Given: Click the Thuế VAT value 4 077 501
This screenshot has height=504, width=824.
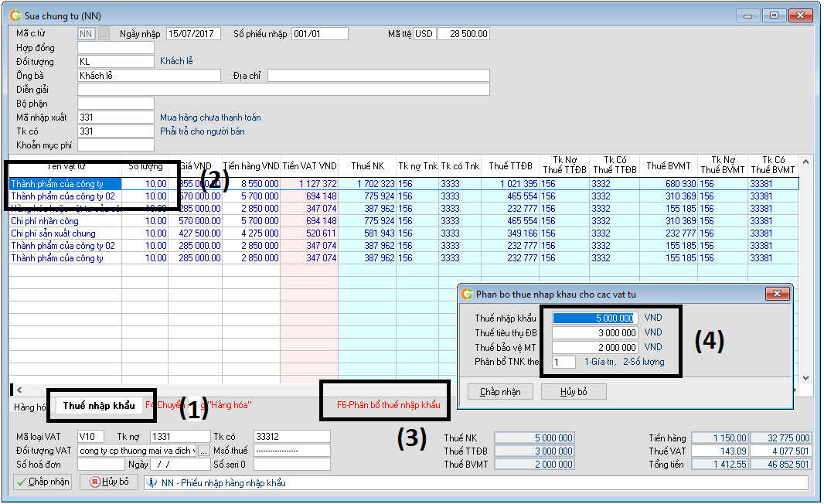Looking at the screenshot, I should pos(781,451).
